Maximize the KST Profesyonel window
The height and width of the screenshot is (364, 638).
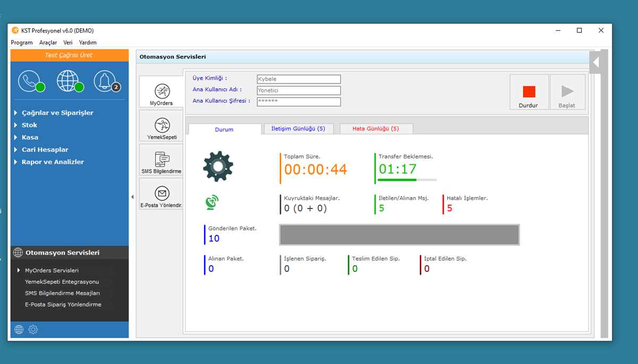580,30
